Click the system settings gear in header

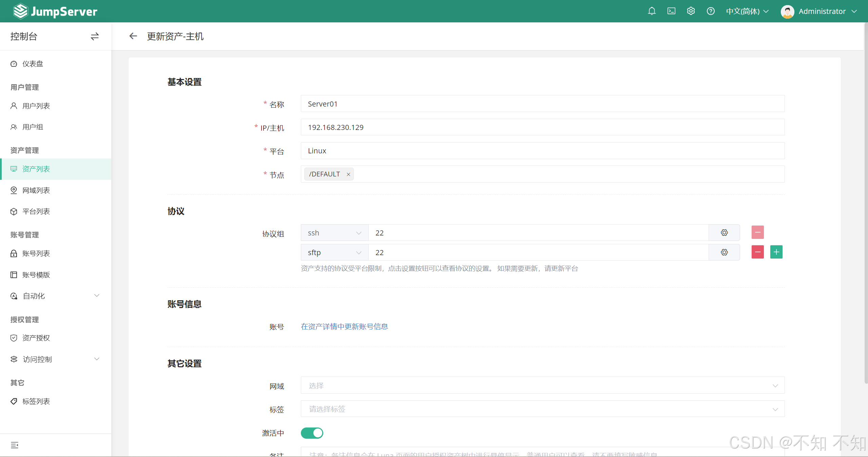[x=691, y=11]
